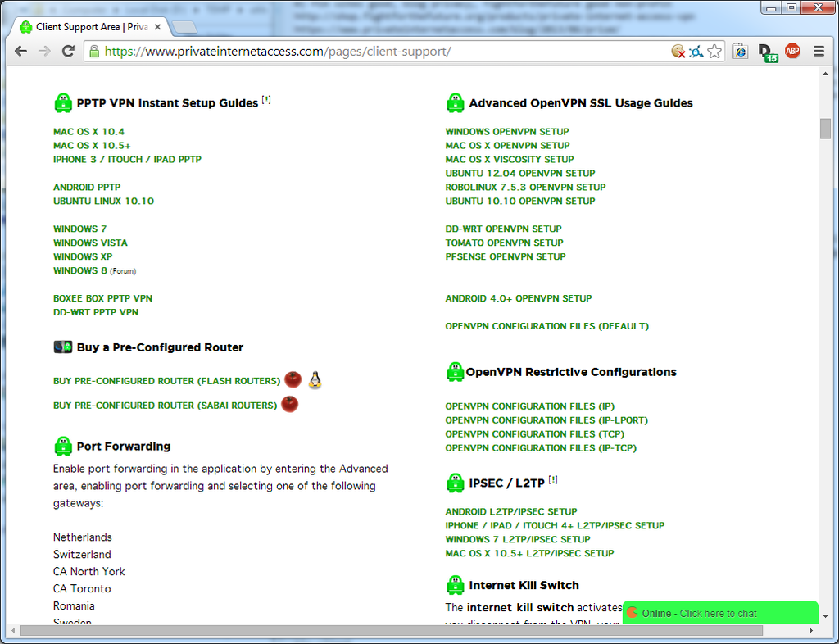This screenshot has height=644, width=839.
Task: Click the lock icon beside Internet Kill Switch heading
Action: click(x=456, y=585)
